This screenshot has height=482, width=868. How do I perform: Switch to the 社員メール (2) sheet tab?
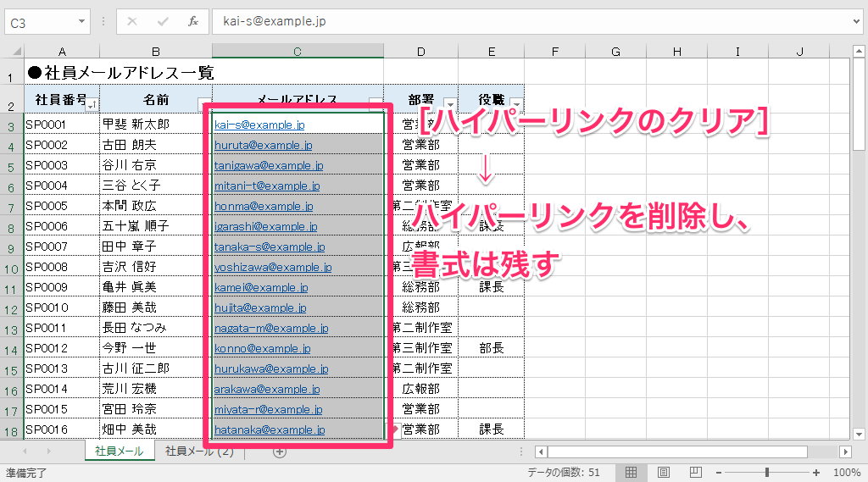coord(199,452)
